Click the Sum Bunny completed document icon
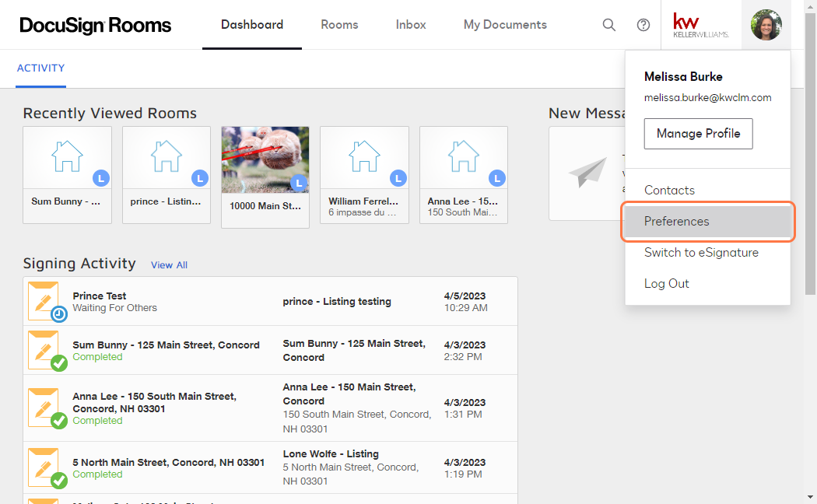817x504 pixels. coord(47,351)
